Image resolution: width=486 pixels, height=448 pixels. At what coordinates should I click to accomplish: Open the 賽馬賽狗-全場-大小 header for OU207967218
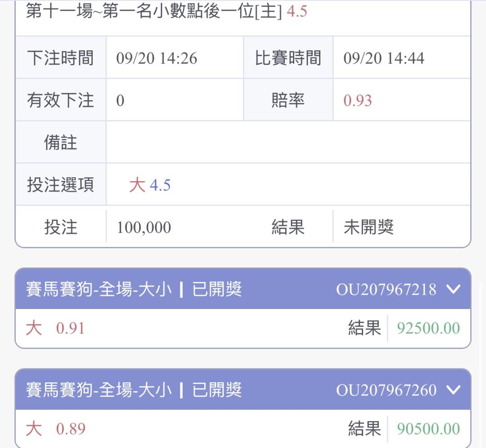(x=243, y=289)
